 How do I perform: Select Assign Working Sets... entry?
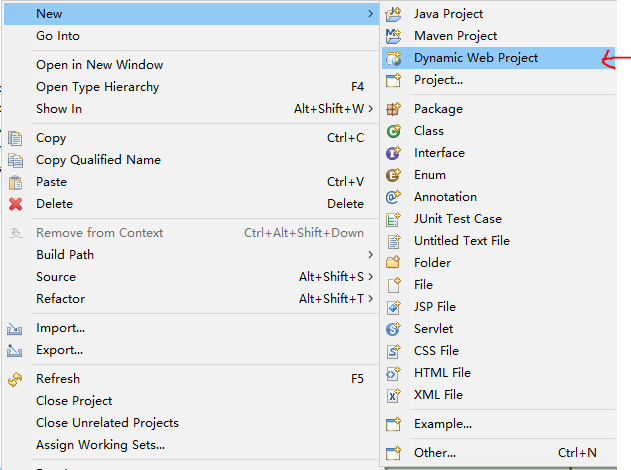coord(100,445)
